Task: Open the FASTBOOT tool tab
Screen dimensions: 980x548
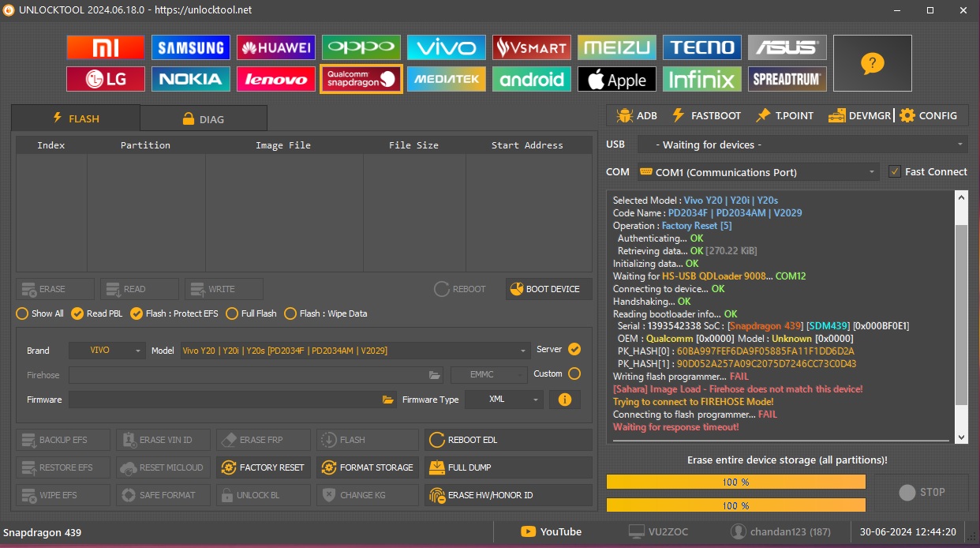Action: click(706, 115)
